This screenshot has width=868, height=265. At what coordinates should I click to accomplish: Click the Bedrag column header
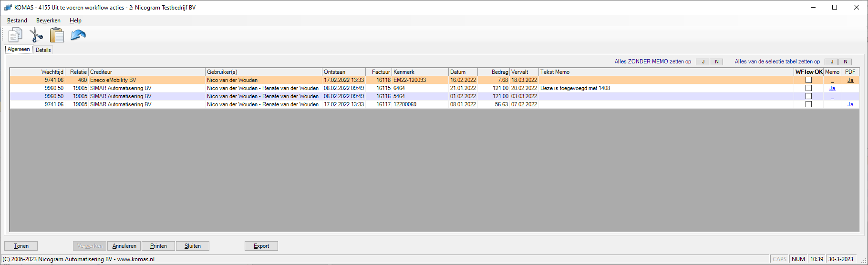pyautogui.click(x=494, y=72)
